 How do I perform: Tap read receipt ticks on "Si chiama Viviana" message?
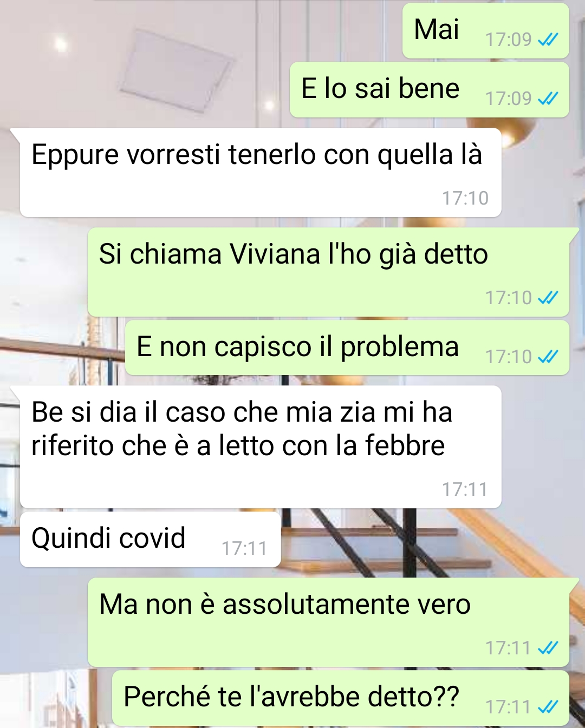(x=548, y=298)
